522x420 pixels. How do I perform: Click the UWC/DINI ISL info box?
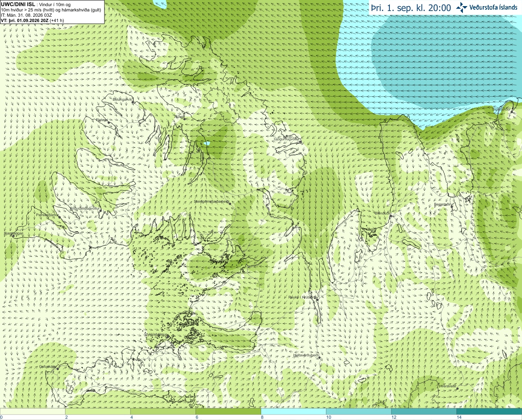52,11
